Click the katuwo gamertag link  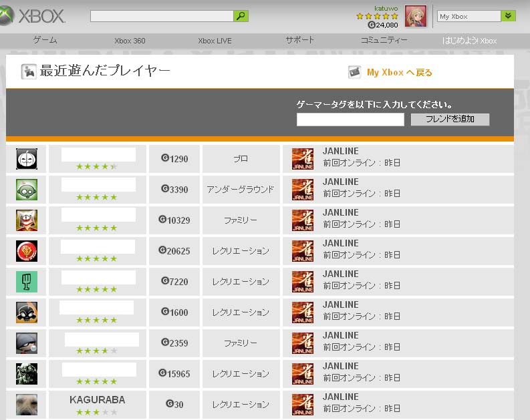386,8
